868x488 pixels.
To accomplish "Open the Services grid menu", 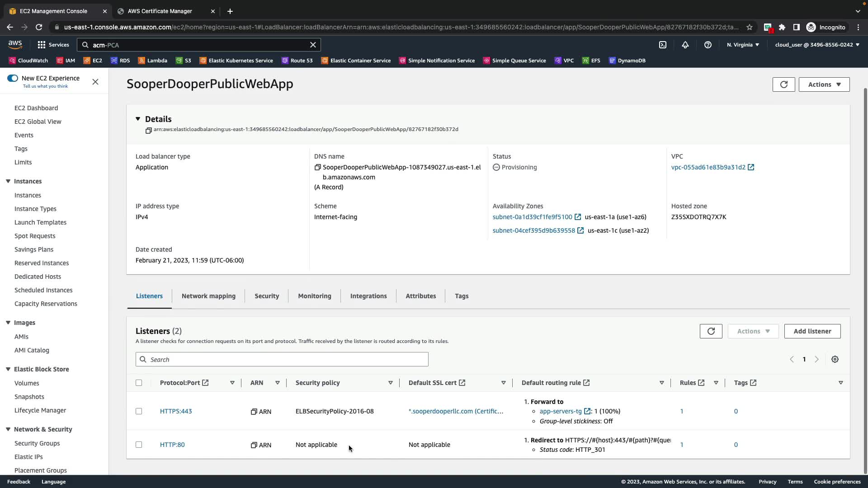I will pyautogui.click(x=42, y=45).
